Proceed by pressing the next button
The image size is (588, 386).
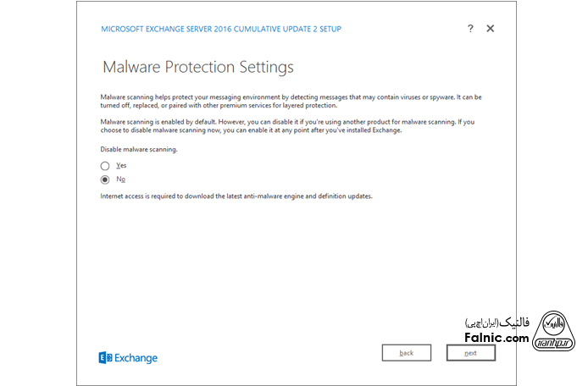pos(470,352)
